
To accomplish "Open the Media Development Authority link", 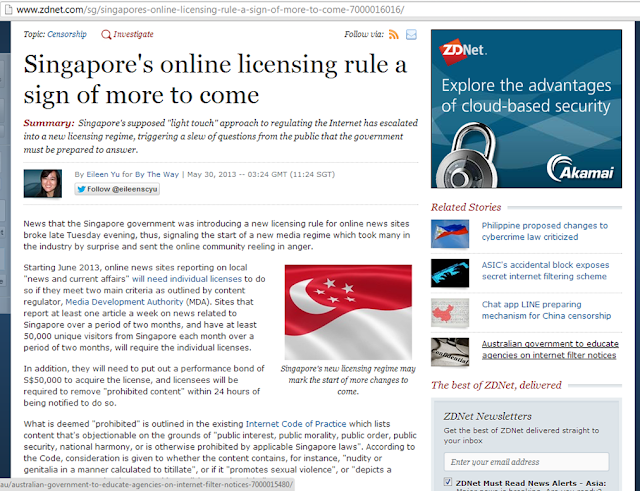I will pos(124,302).
